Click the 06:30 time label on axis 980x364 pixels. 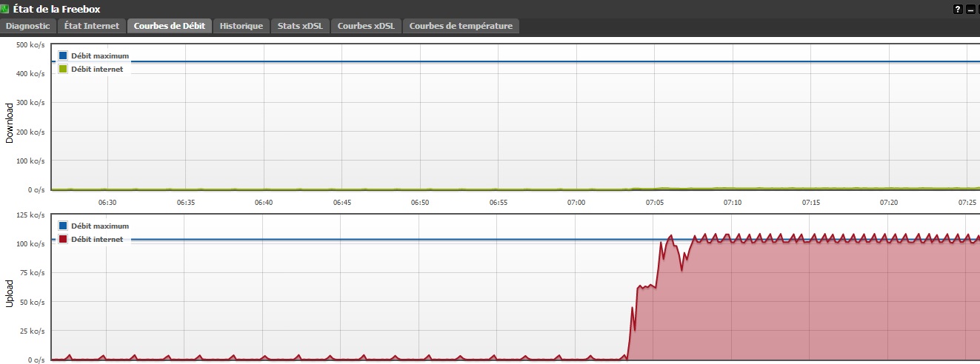click(107, 202)
